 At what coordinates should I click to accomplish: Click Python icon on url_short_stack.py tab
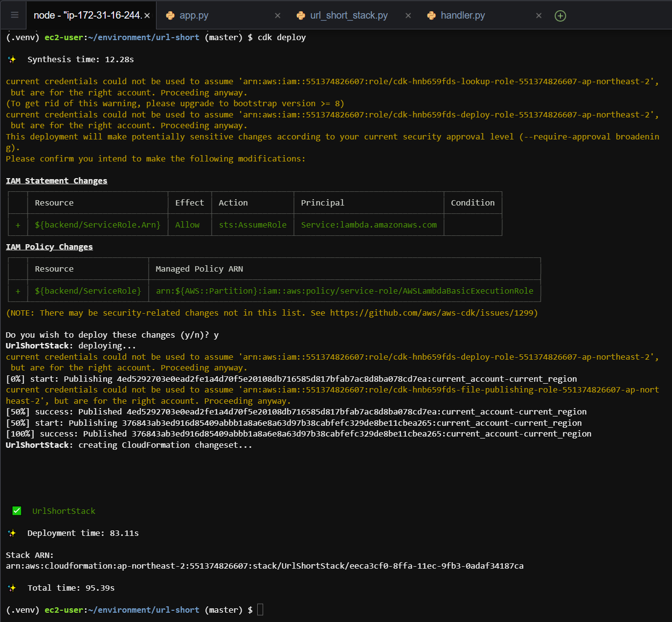[x=301, y=16]
